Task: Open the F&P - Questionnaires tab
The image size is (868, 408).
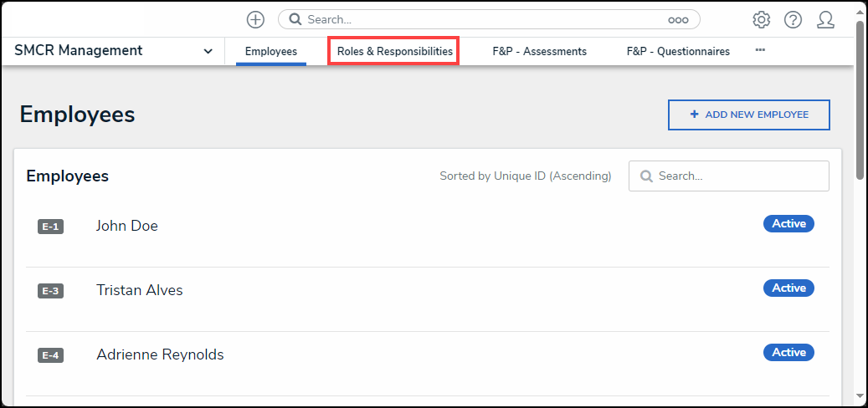Action: (678, 51)
